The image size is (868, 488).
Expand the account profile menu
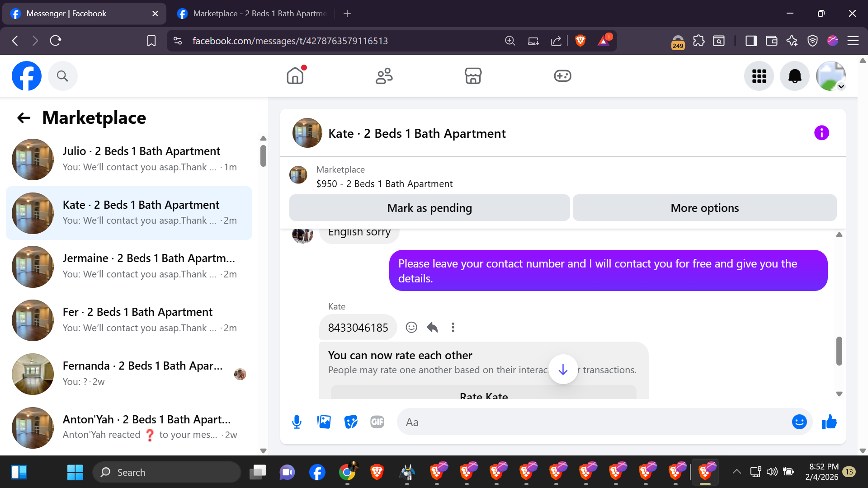[x=831, y=76]
